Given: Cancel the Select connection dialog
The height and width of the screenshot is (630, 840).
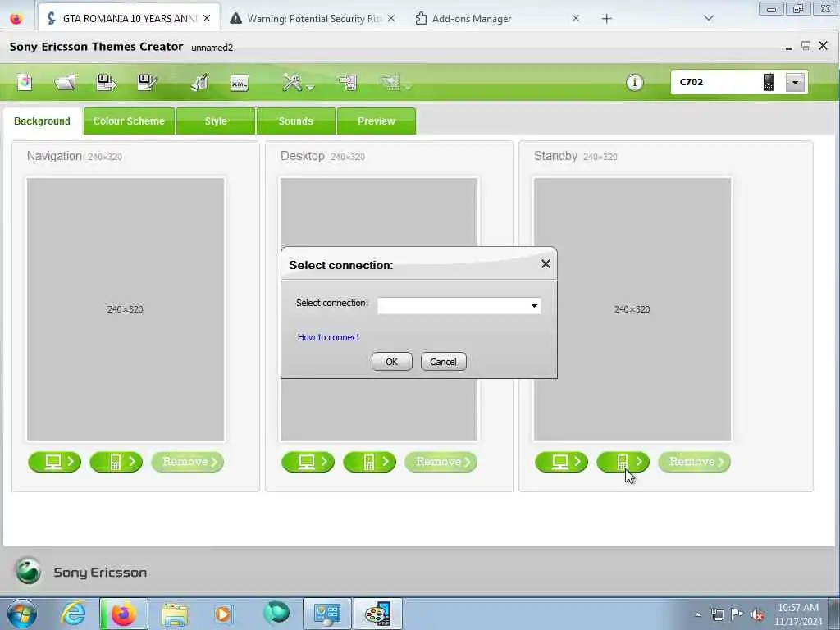Looking at the screenshot, I should (443, 362).
